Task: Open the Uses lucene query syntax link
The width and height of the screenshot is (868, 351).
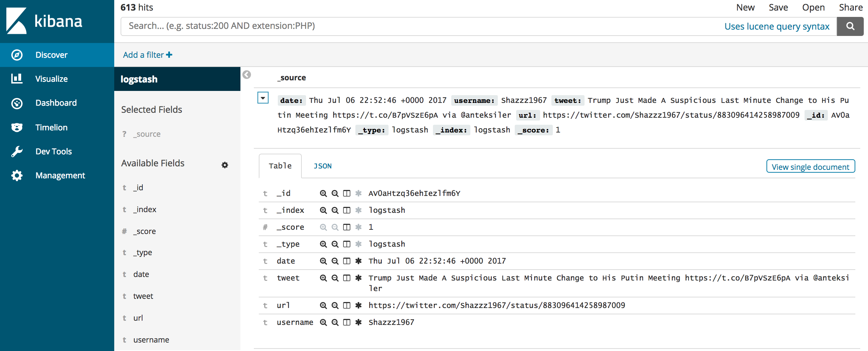Action: click(777, 26)
